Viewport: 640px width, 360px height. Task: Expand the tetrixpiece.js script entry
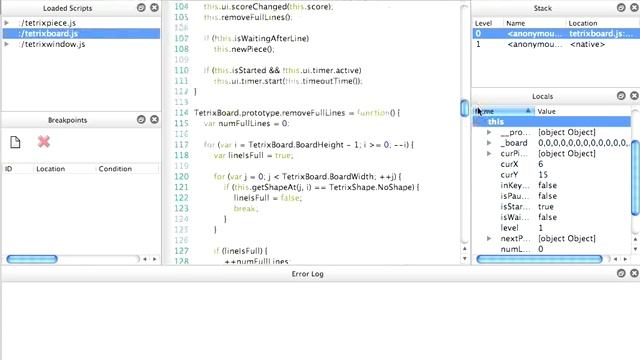pos(7,23)
